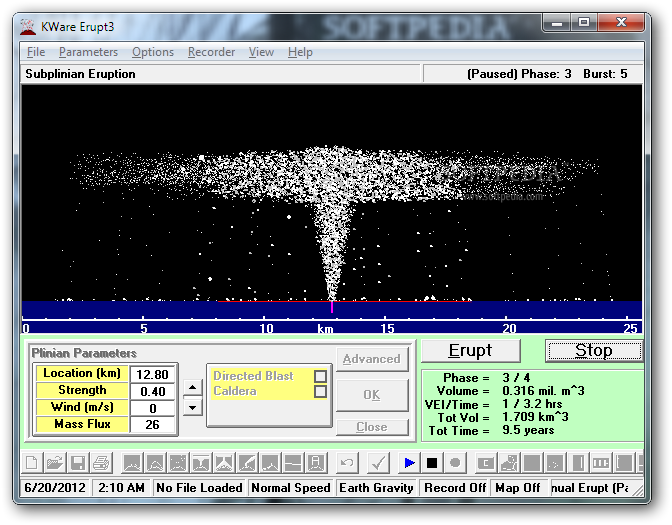
Task: Minimize the KWare Erupt3 window
Action: click(x=557, y=23)
